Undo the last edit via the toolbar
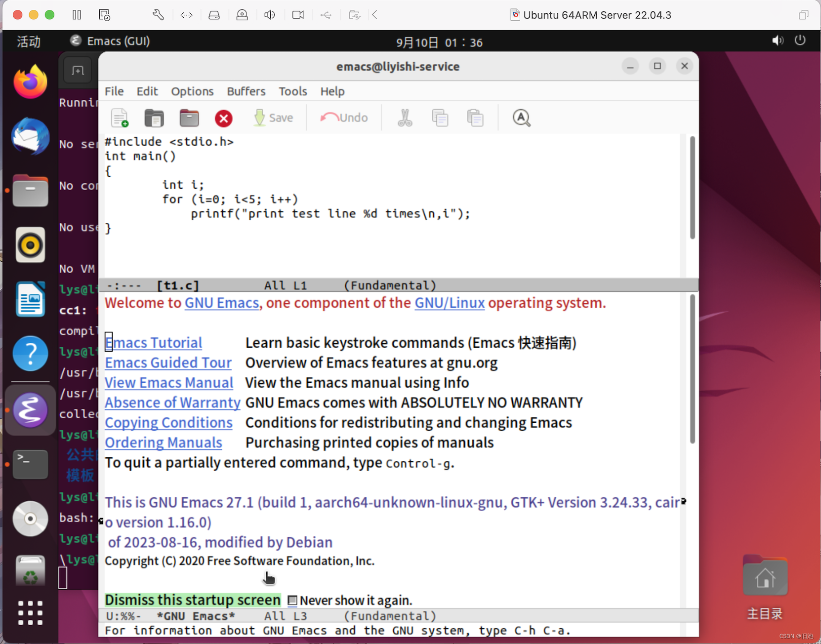This screenshot has height=644, width=821. tap(344, 118)
